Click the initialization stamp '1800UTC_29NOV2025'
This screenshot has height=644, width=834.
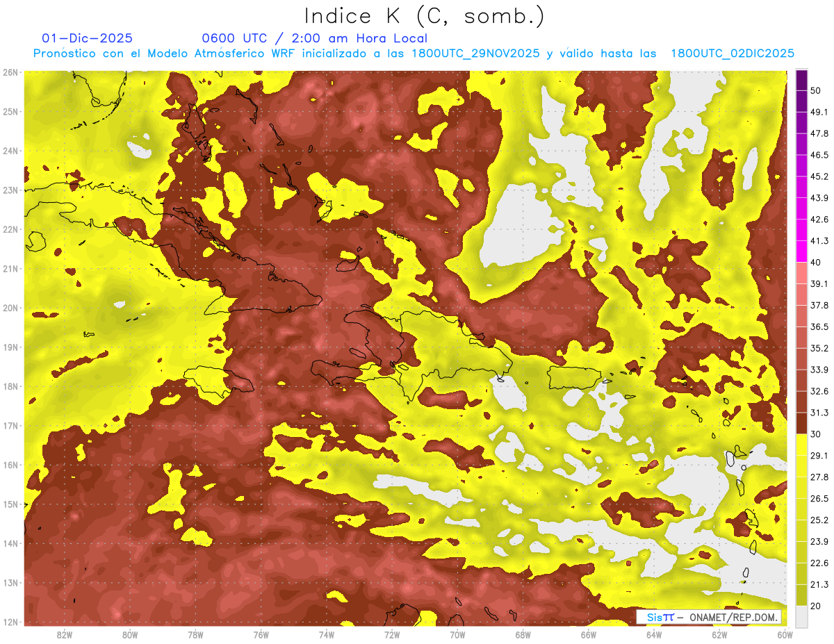(x=475, y=53)
